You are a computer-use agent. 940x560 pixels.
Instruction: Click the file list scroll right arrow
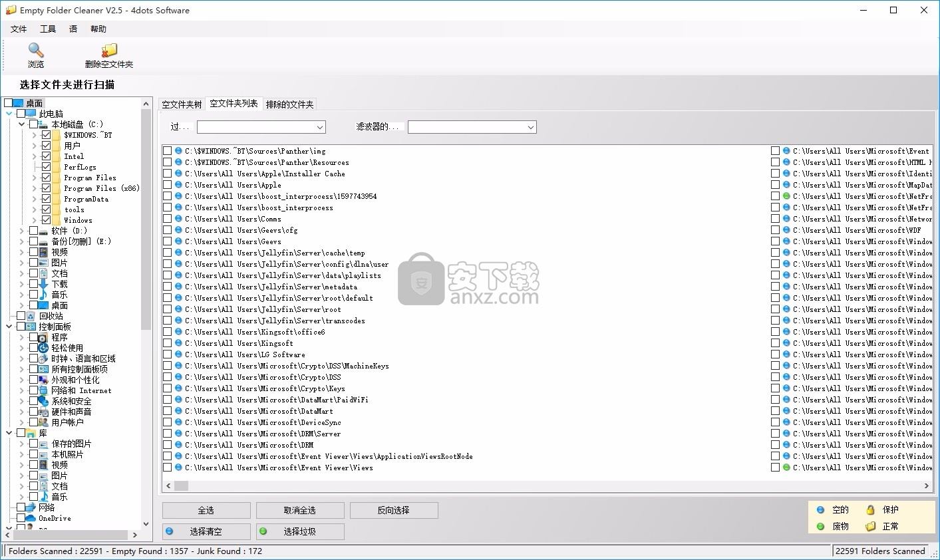click(927, 486)
